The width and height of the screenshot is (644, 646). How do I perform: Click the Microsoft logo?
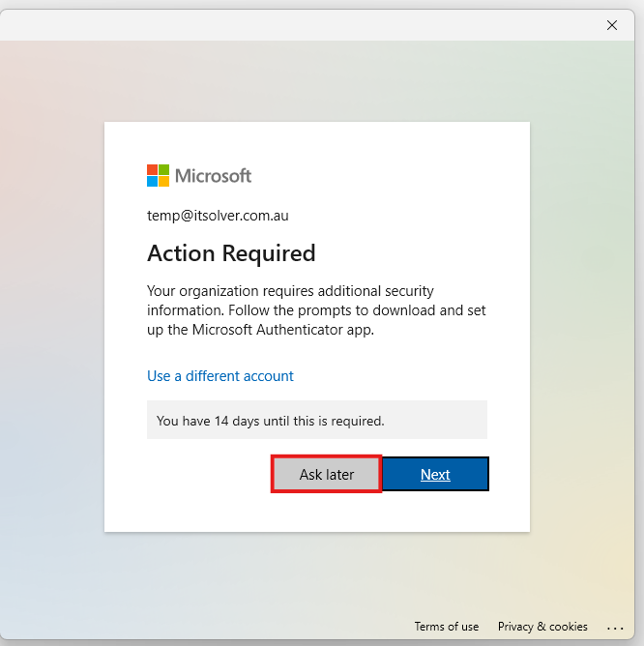coord(199,175)
